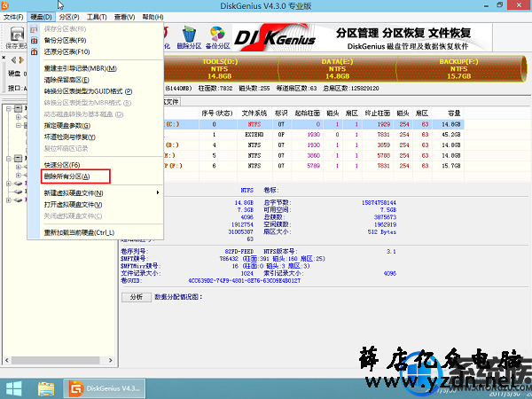
Task: Click the Save Changes toolbar icon
Action: coord(16,37)
